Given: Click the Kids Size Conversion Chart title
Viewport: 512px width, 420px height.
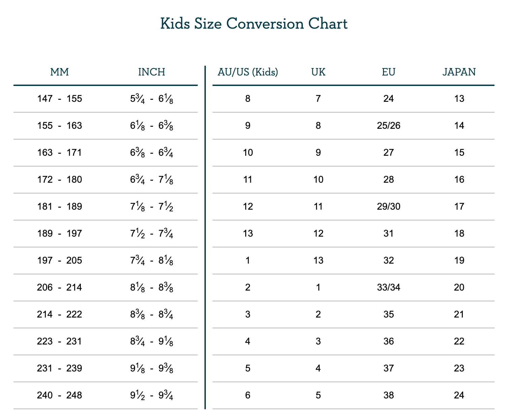Looking at the screenshot, I should click(x=254, y=24).
